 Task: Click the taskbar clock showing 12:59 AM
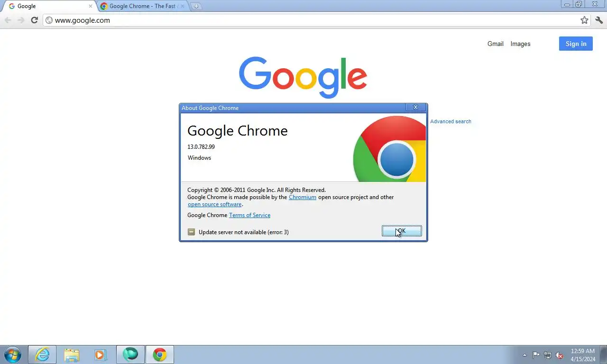[583, 355]
